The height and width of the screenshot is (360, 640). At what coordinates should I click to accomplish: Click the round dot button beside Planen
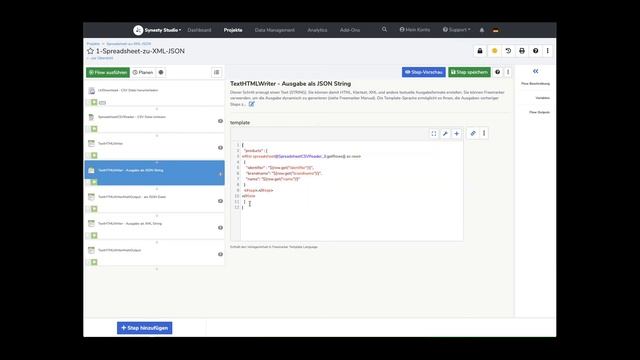(x=161, y=72)
